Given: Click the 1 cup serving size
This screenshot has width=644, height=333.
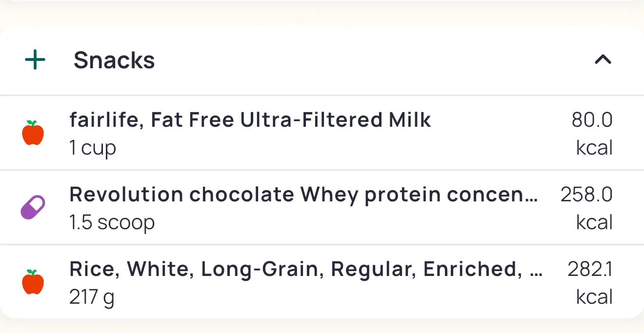Looking at the screenshot, I should point(93,148).
